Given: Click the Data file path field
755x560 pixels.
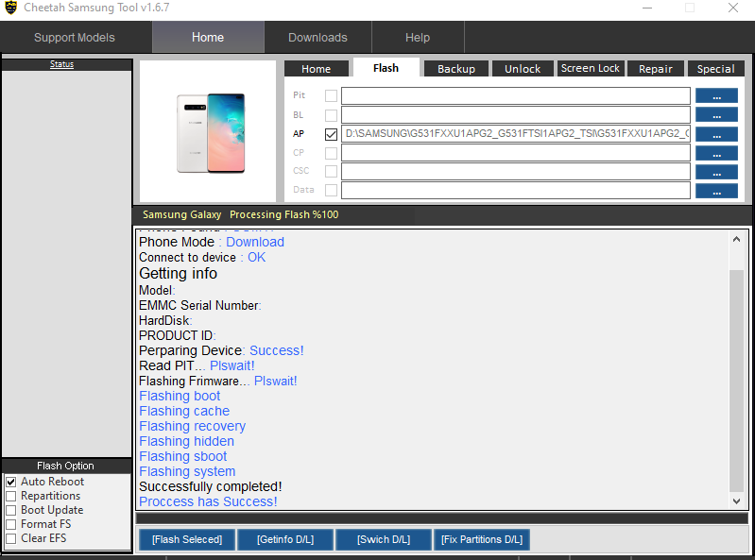Looking at the screenshot, I should coord(516,190).
